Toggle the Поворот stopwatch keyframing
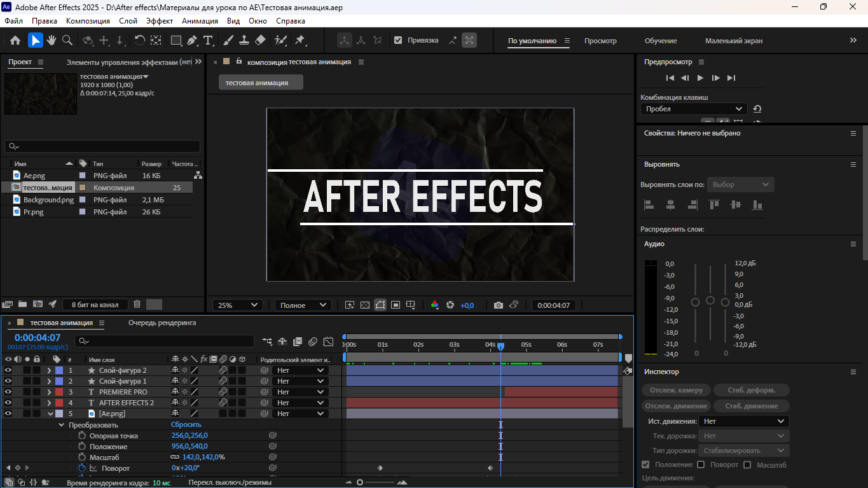 click(82, 468)
